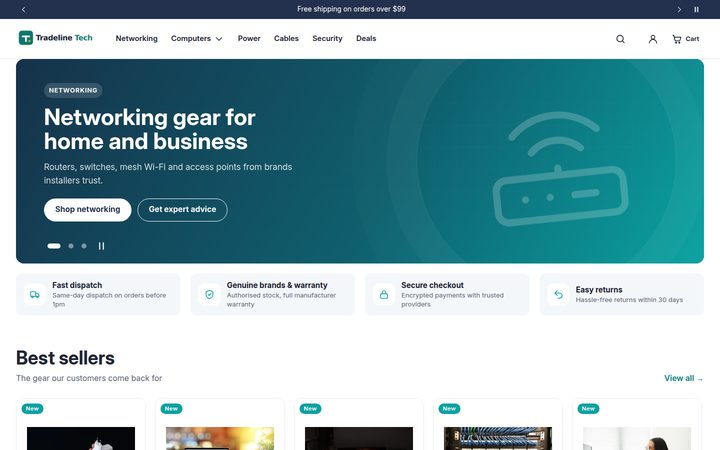Click the Secure checkout lock icon
Viewport: 720px width, 450px height.
pyautogui.click(x=384, y=295)
